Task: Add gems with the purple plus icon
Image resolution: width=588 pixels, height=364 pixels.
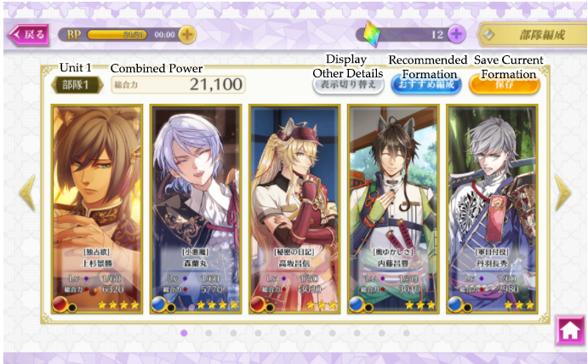Action: click(456, 35)
